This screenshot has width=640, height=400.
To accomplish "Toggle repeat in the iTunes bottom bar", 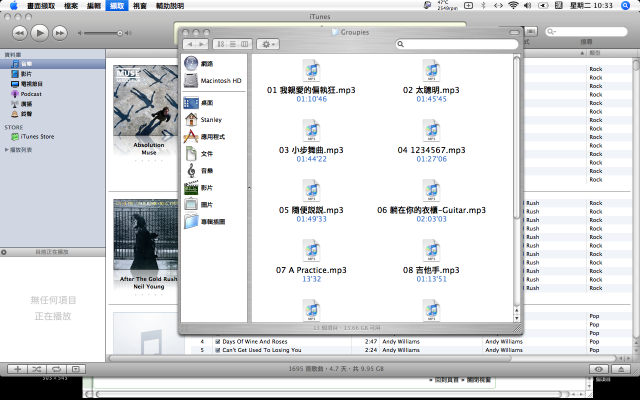I will click(56, 369).
